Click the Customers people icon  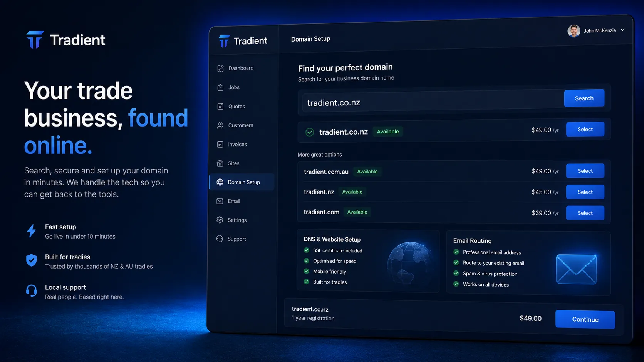click(220, 125)
